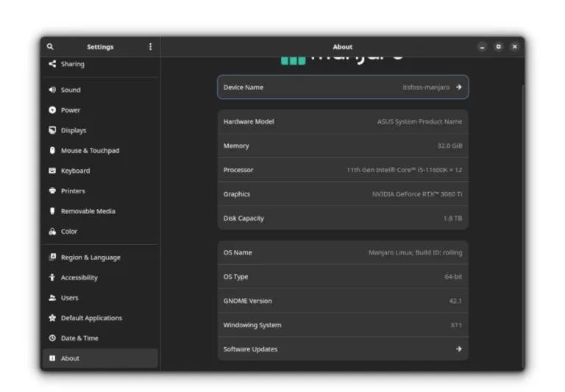
Task: Select Removable Media entry
Action: (100, 211)
